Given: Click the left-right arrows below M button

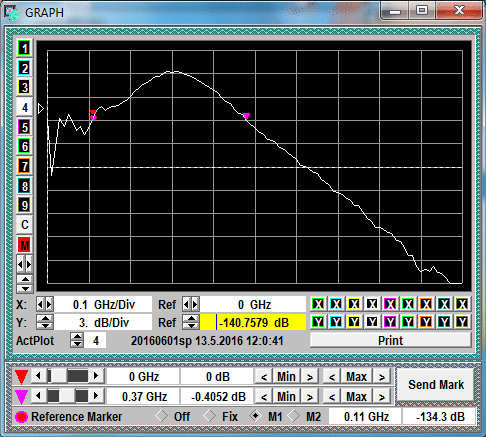Looking at the screenshot, I should pos(24,265).
